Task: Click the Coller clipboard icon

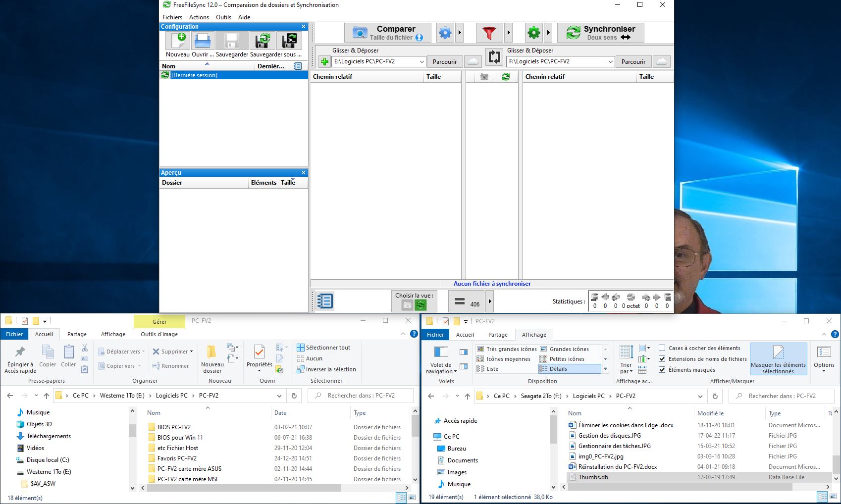Action: (68, 352)
